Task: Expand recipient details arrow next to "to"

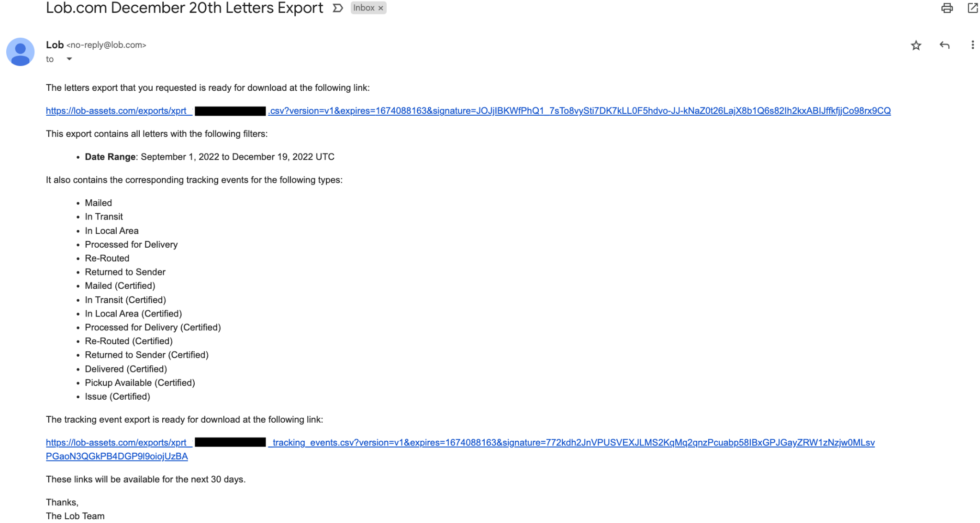Action: [69, 59]
